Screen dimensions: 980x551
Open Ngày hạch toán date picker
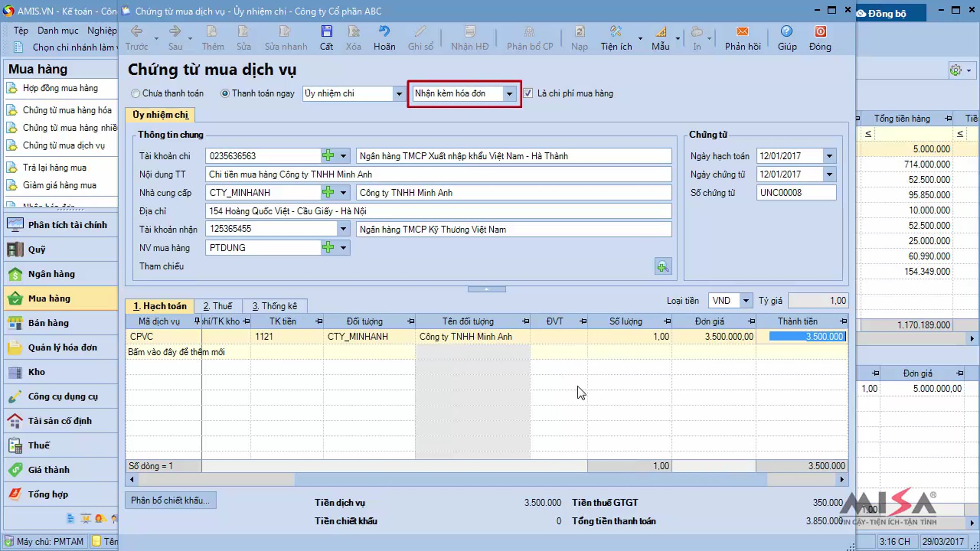tap(829, 156)
